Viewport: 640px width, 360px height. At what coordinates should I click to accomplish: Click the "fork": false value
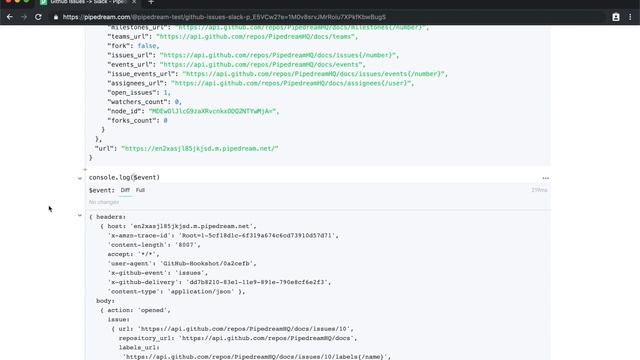(146, 46)
